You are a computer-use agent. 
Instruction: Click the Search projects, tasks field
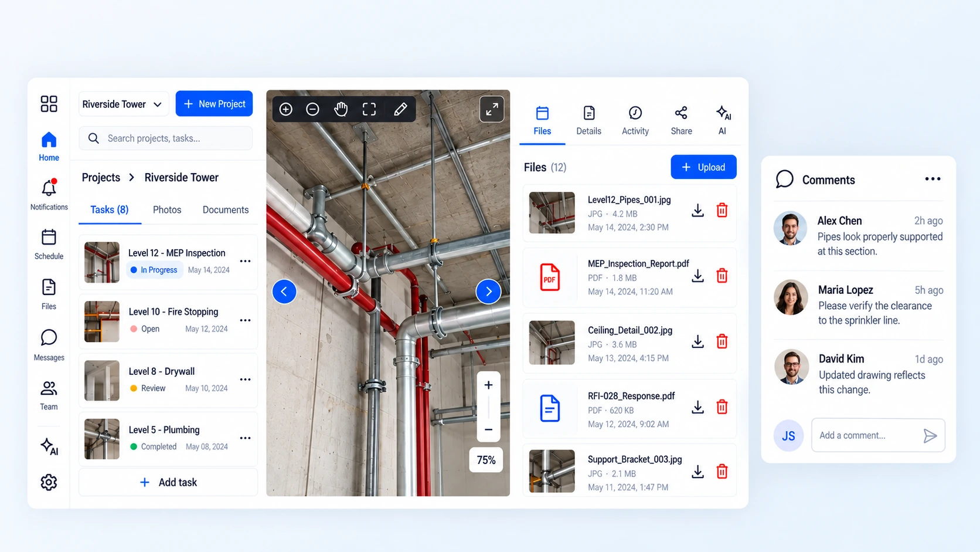pos(166,138)
